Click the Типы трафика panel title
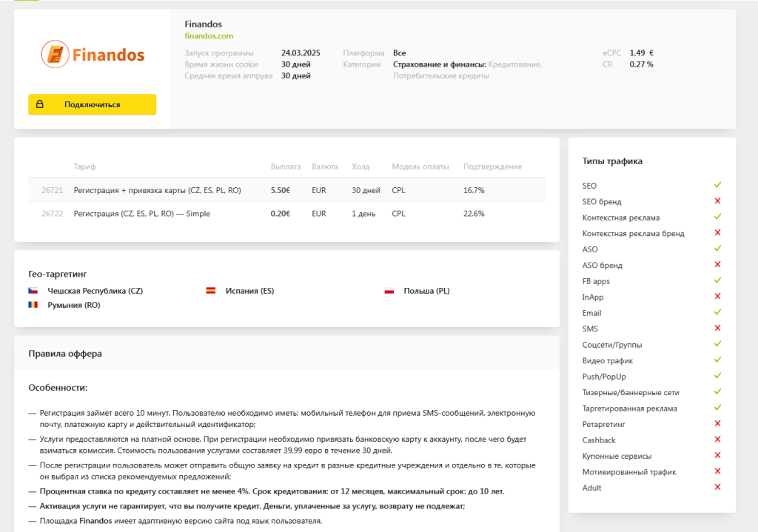 pyautogui.click(x=612, y=161)
